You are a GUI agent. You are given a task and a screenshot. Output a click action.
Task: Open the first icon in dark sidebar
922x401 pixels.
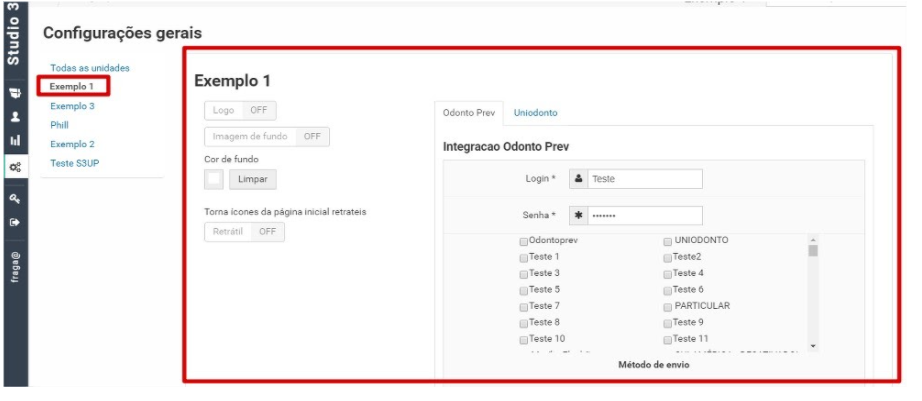pos(15,93)
